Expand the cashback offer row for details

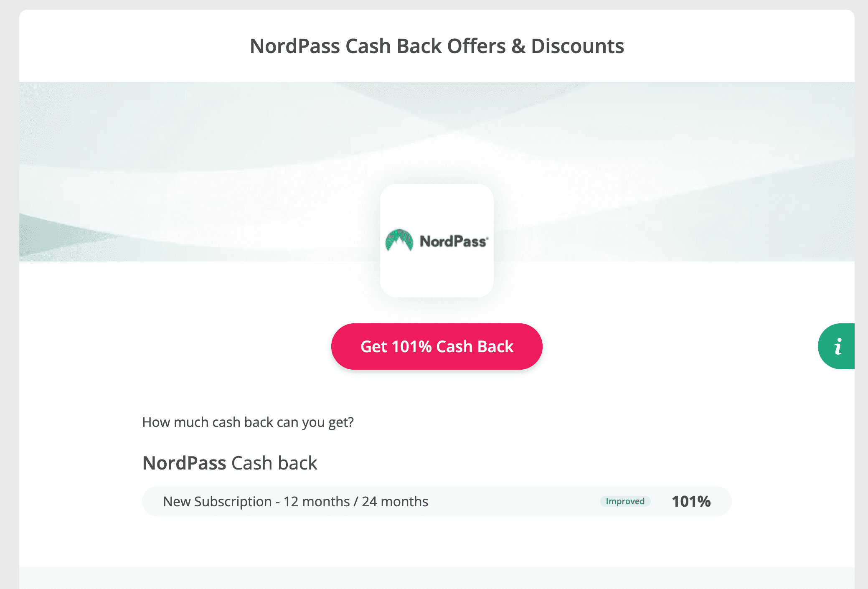click(437, 501)
